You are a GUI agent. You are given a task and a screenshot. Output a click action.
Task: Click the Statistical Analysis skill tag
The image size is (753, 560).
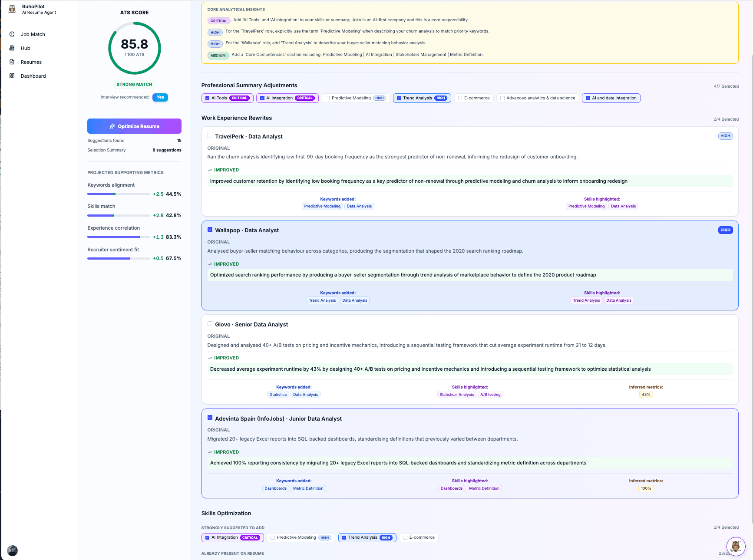(456, 395)
